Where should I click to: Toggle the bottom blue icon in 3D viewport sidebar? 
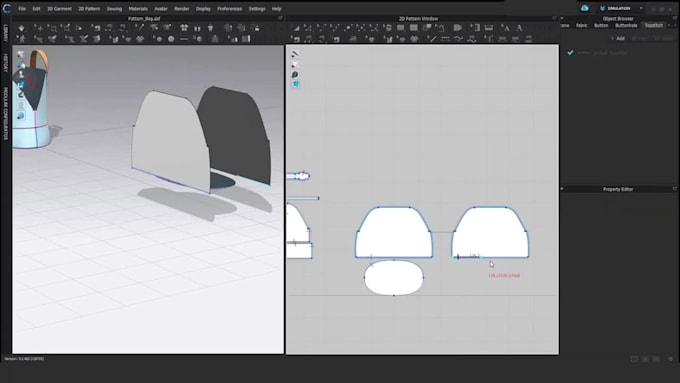20,116
